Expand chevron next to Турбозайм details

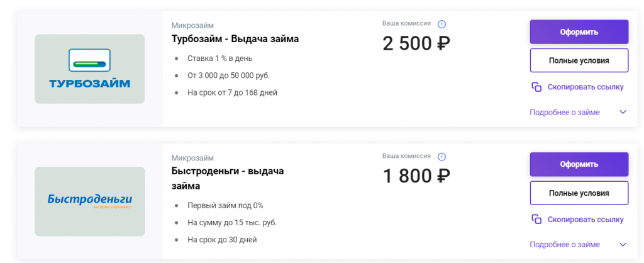click(x=623, y=112)
